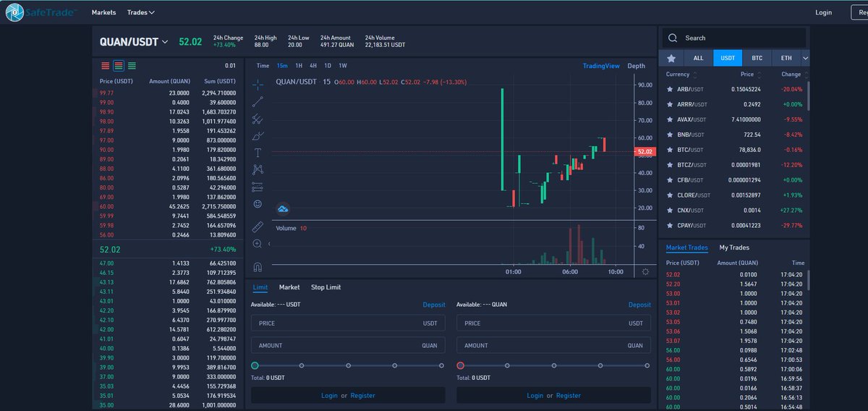Click the red sell amount slider handle
This screenshot has height=411, width=868.
click(461, 365)
